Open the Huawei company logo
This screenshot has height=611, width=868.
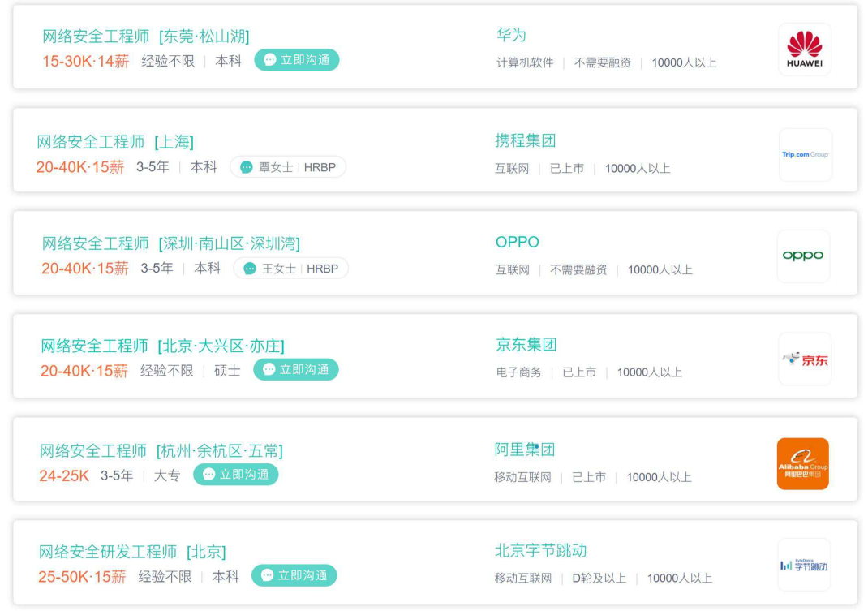tap(804, 49)
